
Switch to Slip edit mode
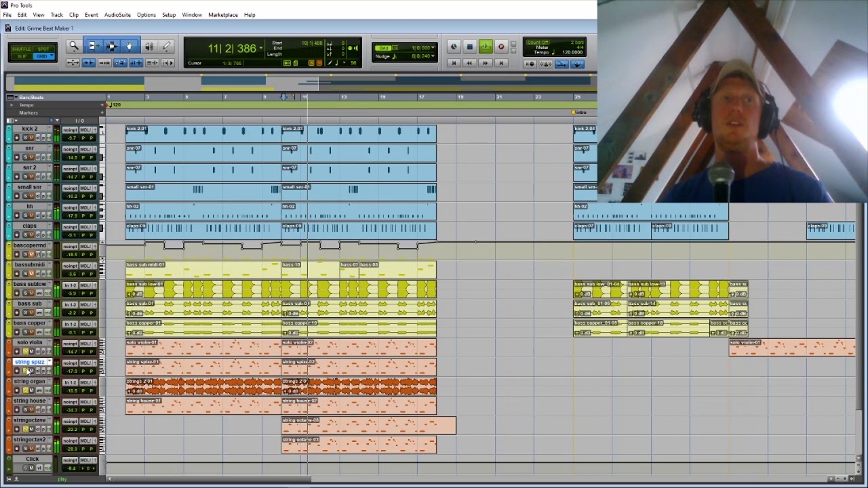pos(22,56)
